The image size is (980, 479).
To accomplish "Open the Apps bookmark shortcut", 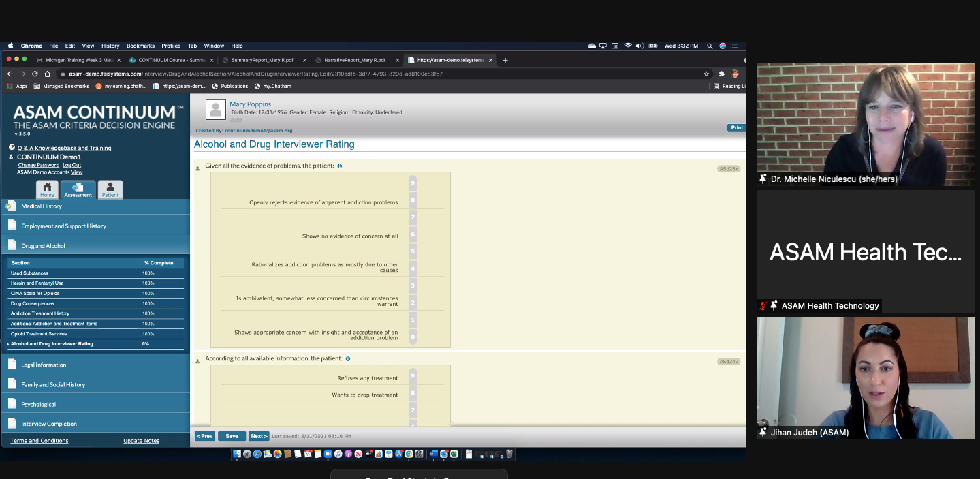I will tap(17, 87).
